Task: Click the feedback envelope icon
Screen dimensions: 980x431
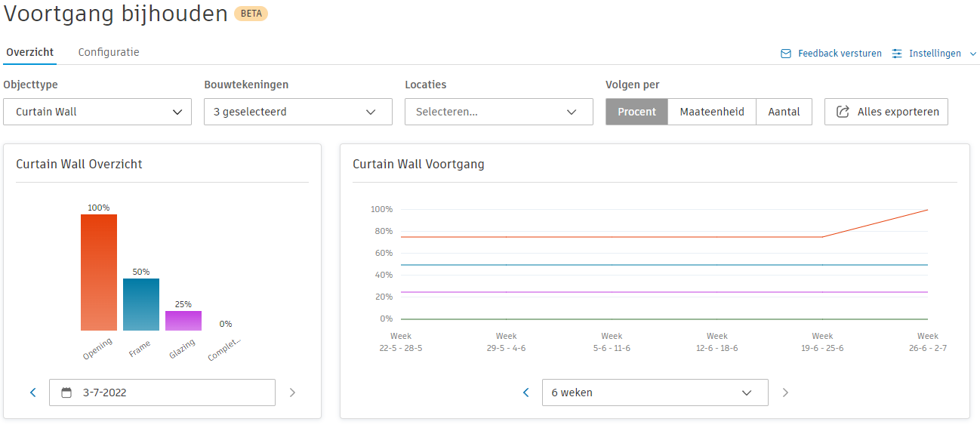Action: [786, 54]
